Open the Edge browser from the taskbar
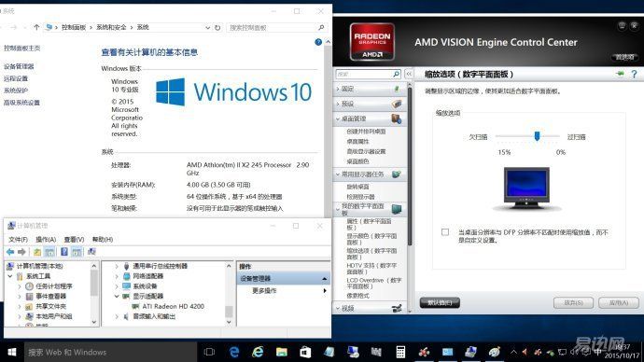The width and height of the screenshot is (644, 362). coord(234,352)
